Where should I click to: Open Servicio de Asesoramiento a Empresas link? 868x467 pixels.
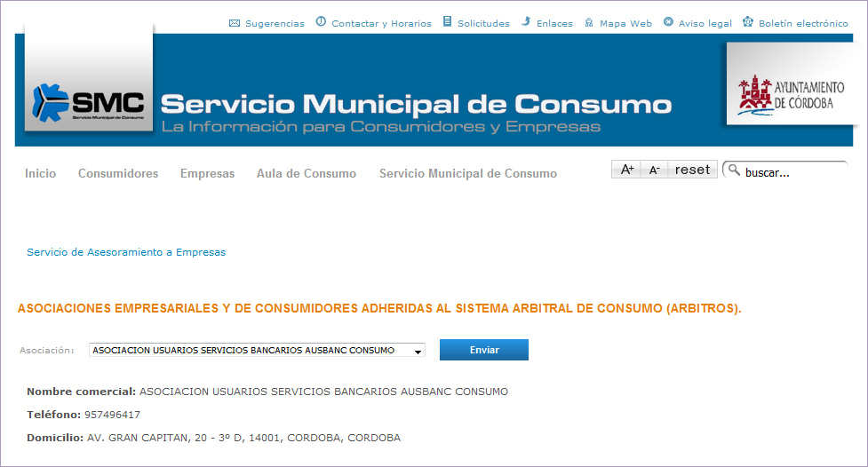(126, 252)
